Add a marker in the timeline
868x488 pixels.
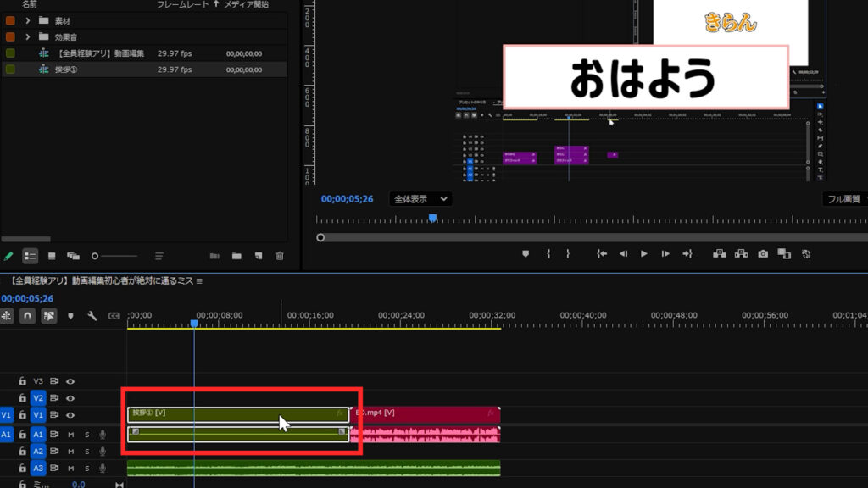click(70, 316)
